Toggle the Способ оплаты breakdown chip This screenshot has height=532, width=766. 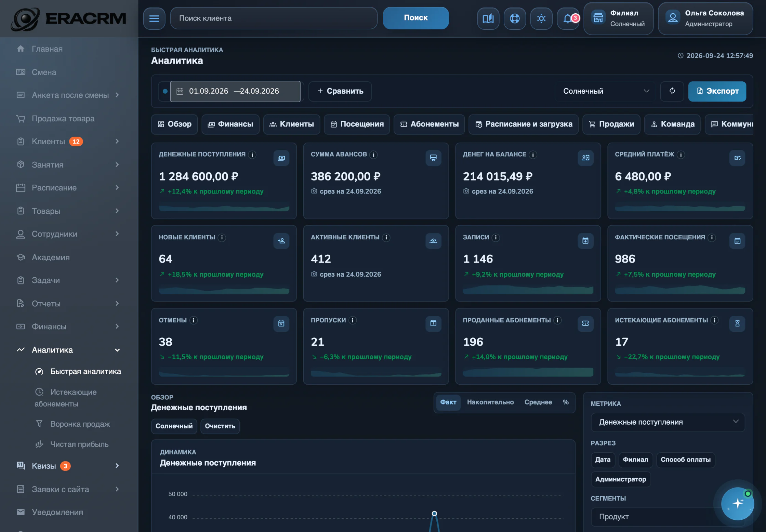[685, 460]
